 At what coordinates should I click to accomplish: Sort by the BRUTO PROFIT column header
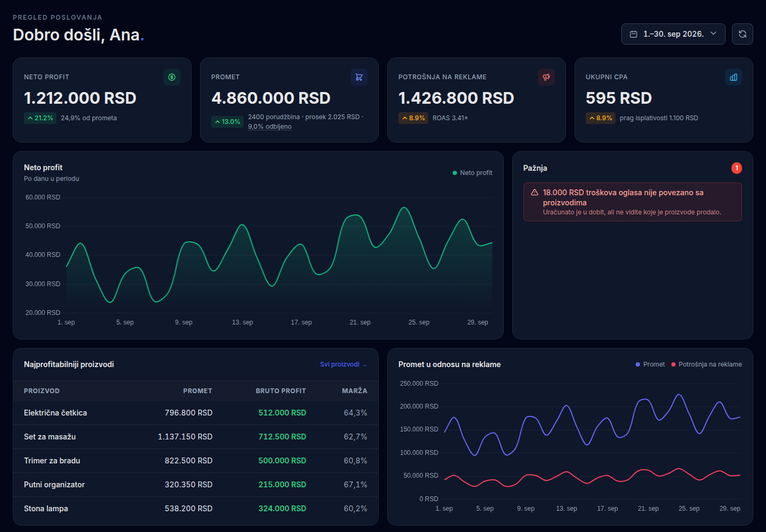(281, 391)
